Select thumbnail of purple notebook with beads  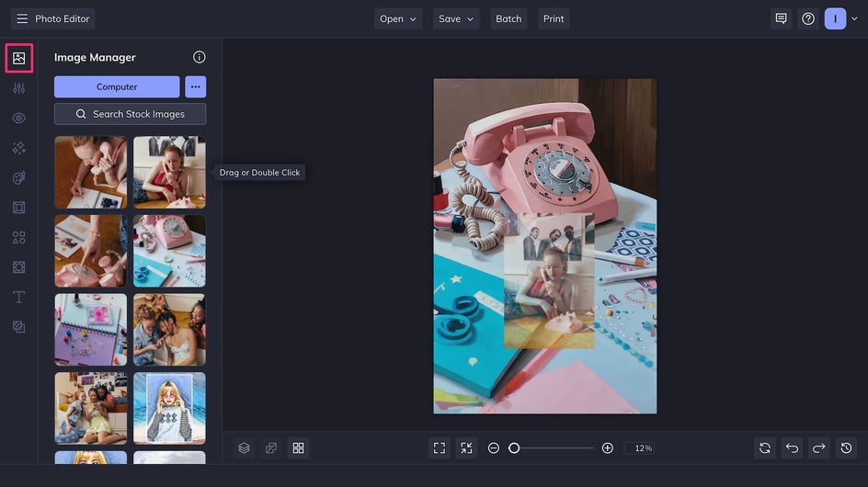pos(91,329)
